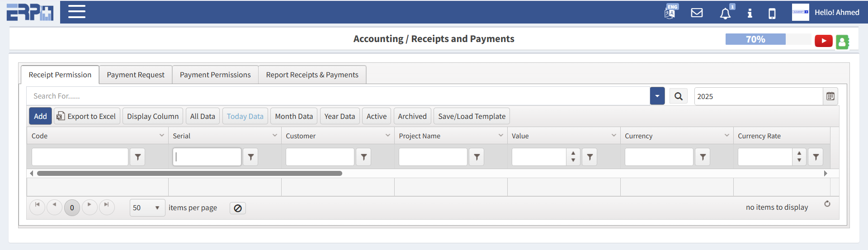This screenshot has height=250, width=868.
Task: Click the info icon in header
Action: (750, 13)
